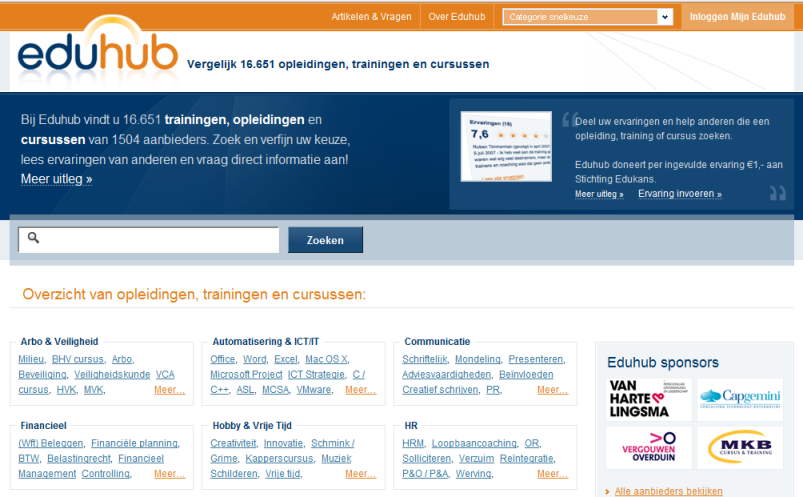
Task: Open the Werving link
Action: 474,474
